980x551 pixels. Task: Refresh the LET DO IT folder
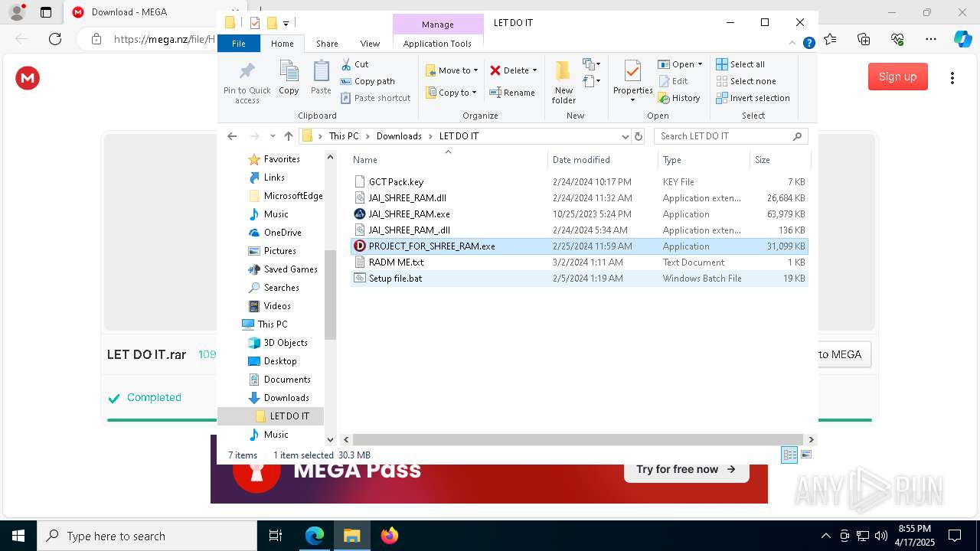tap(639, 136)
